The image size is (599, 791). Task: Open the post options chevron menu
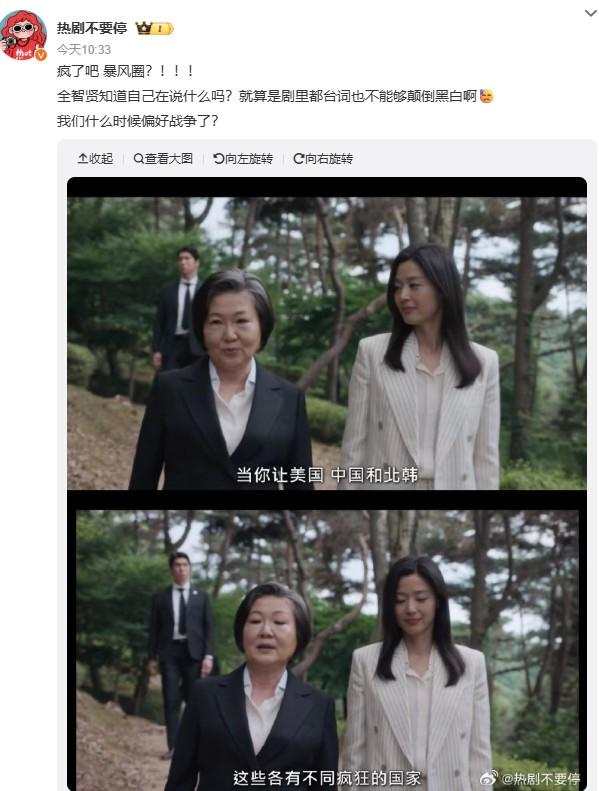[x=590, y=14]
